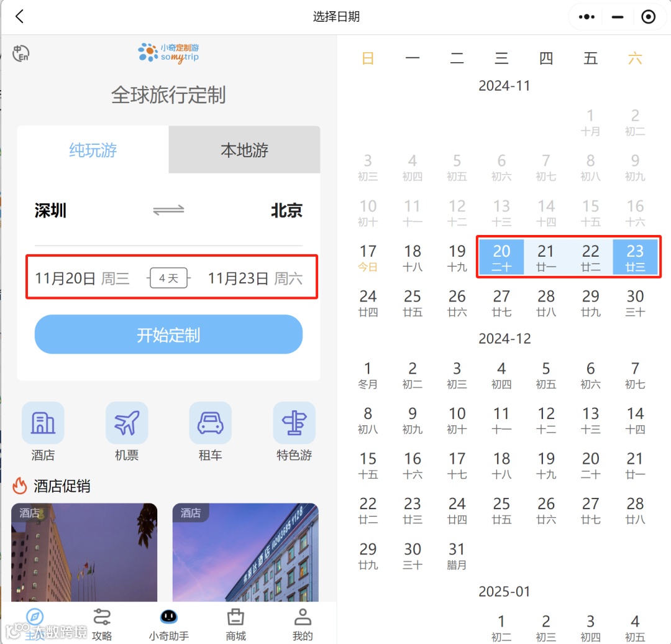Choose November 30 三十
The width and height of the screenshot is (671, 644).
[x=635, y=302]
